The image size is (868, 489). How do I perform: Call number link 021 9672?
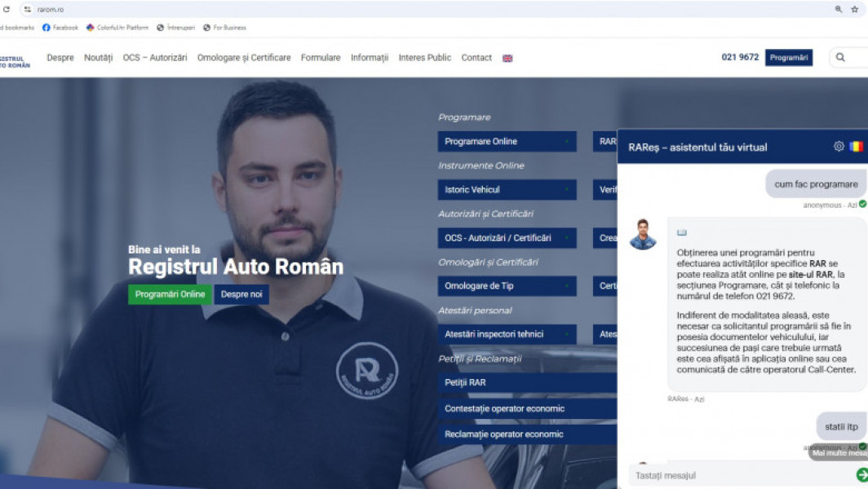point(740,57)
